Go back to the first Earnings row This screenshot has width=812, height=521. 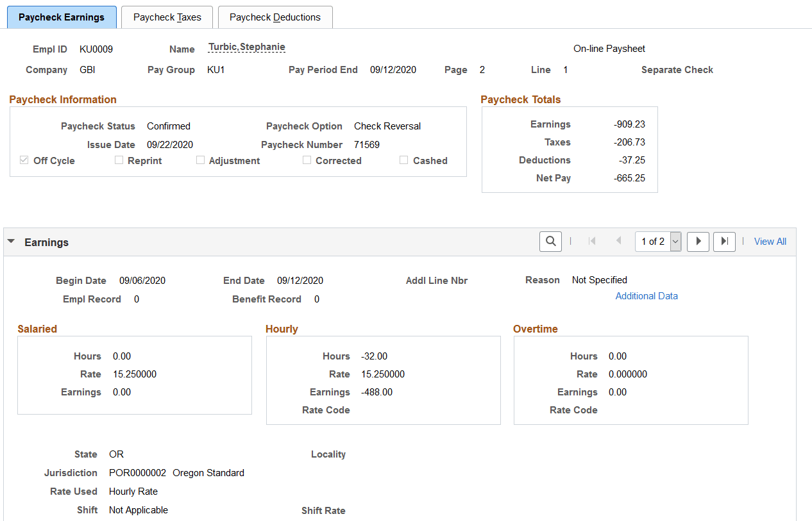(x=592, y=242)
